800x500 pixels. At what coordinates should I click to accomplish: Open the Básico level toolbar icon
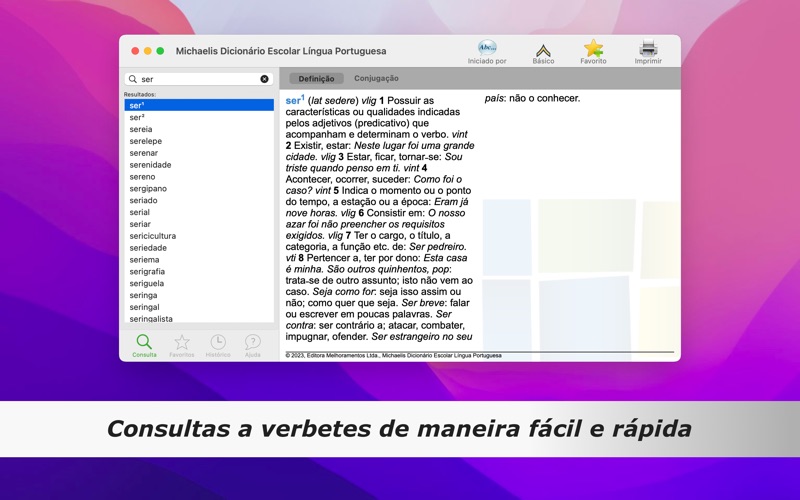pyautogui.click(x=543, y=50)
